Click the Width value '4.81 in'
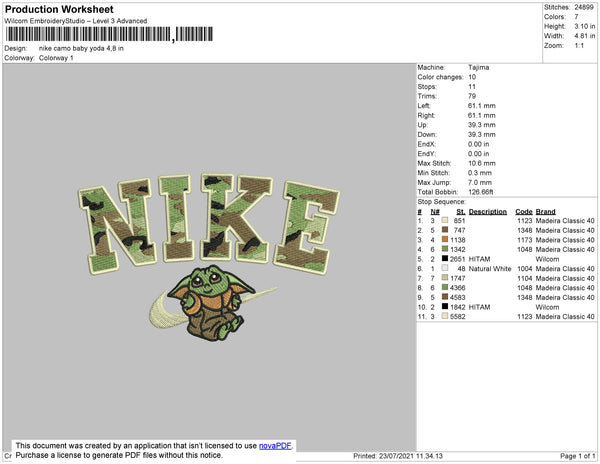 [584, 36]
